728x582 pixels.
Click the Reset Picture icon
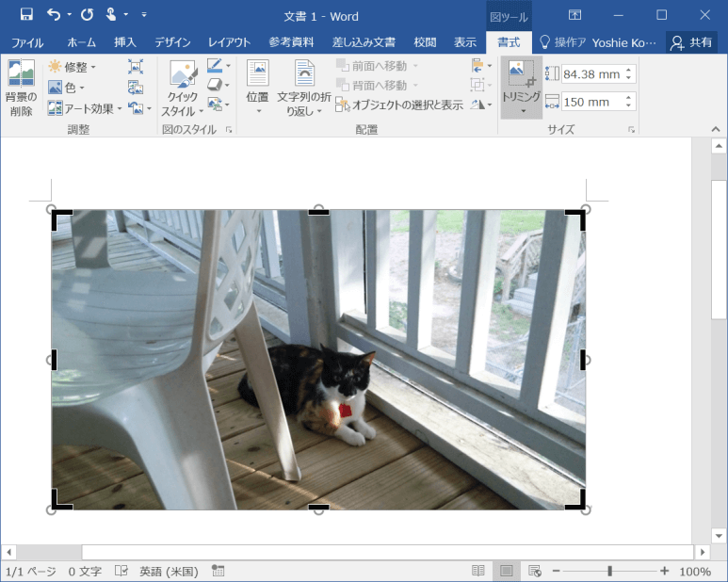click(x=136, y=108)
